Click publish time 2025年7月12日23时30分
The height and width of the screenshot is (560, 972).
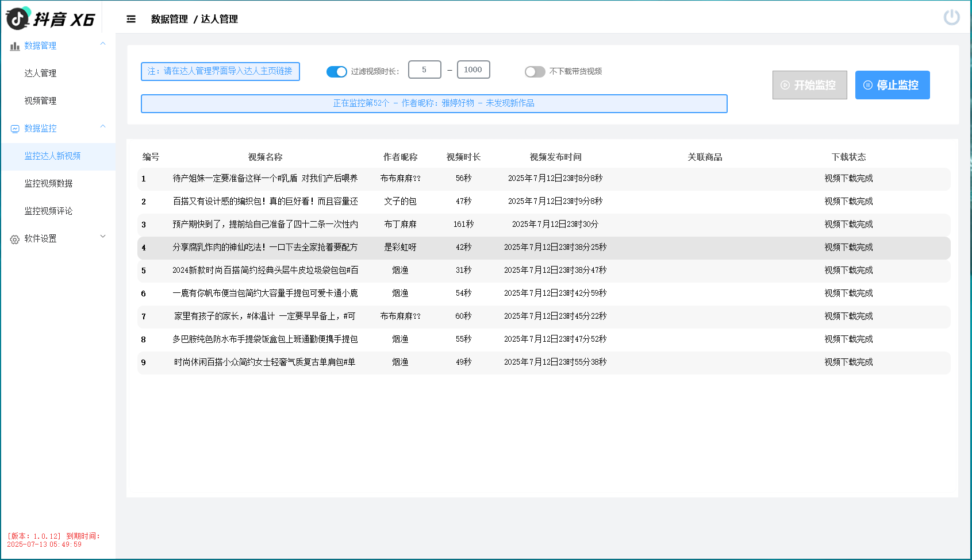[x=556, y=225]
